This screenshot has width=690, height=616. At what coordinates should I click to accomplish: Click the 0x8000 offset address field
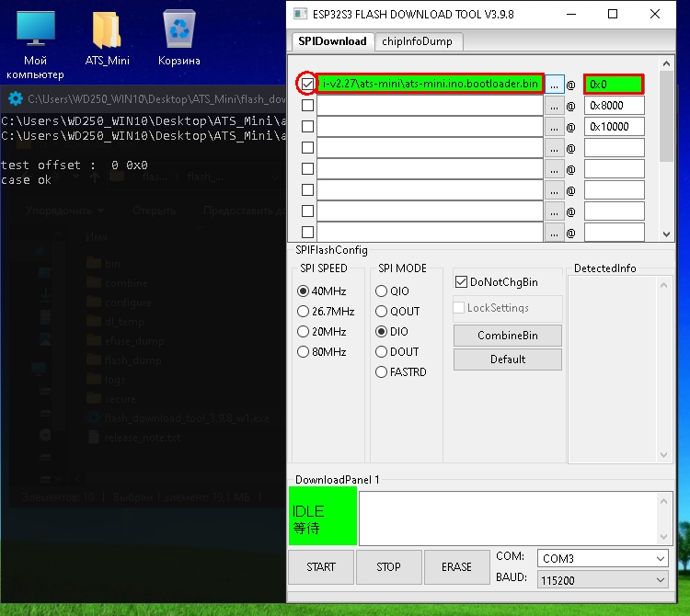click(x=614, y=105)
